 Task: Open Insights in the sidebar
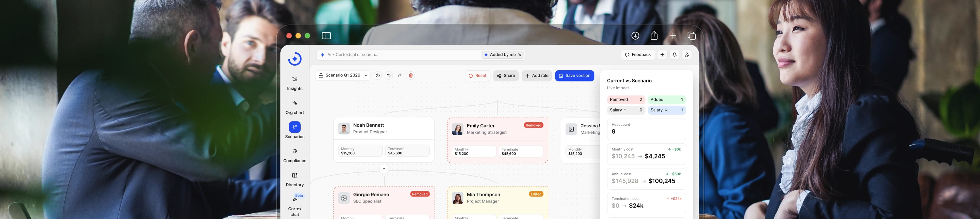pos(295,83)
